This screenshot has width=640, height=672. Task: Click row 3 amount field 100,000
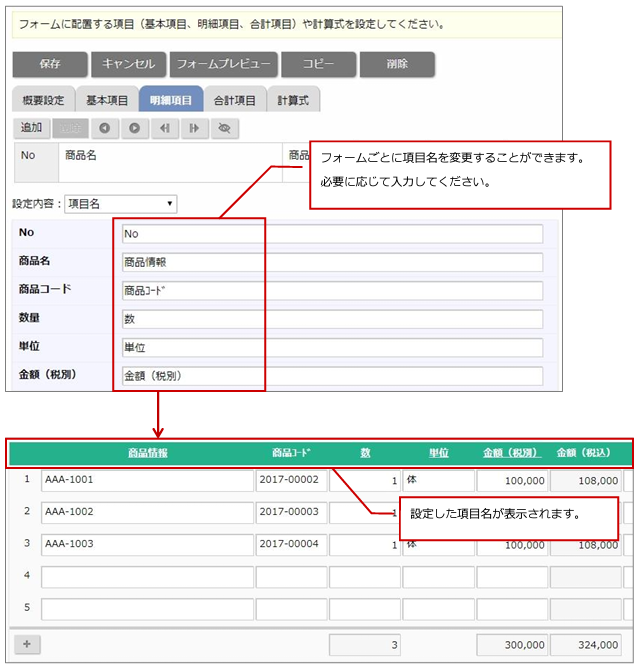click(x=512, y=548)
